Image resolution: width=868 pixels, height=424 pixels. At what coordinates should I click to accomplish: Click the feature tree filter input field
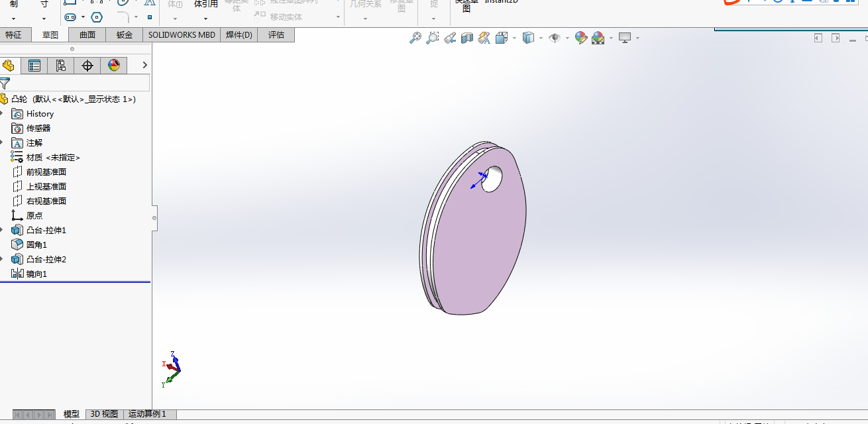coord(80,83)
